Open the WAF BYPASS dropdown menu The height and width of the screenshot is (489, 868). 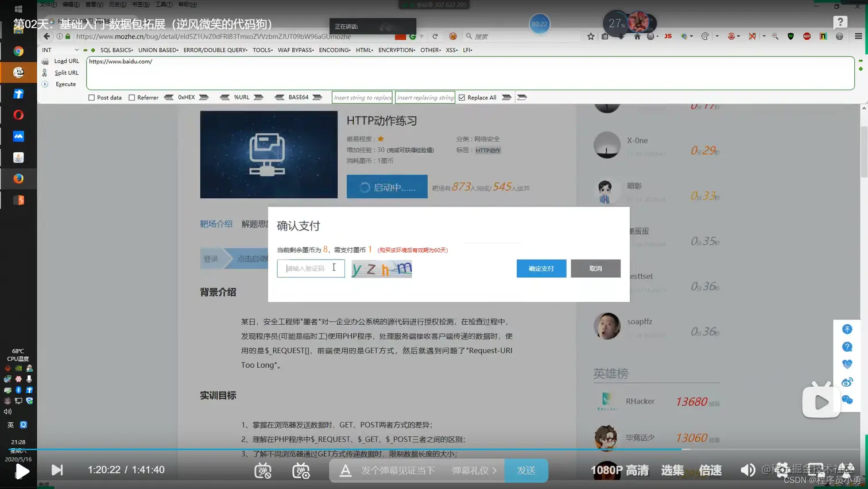coord(296,50)
